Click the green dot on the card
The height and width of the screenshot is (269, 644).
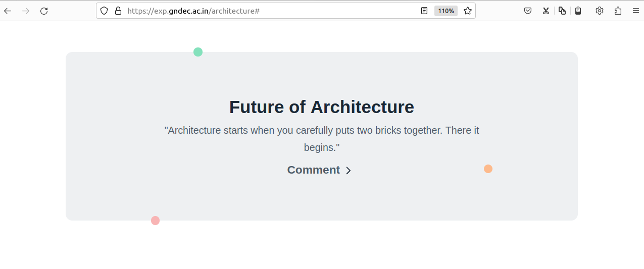[198, 52]
